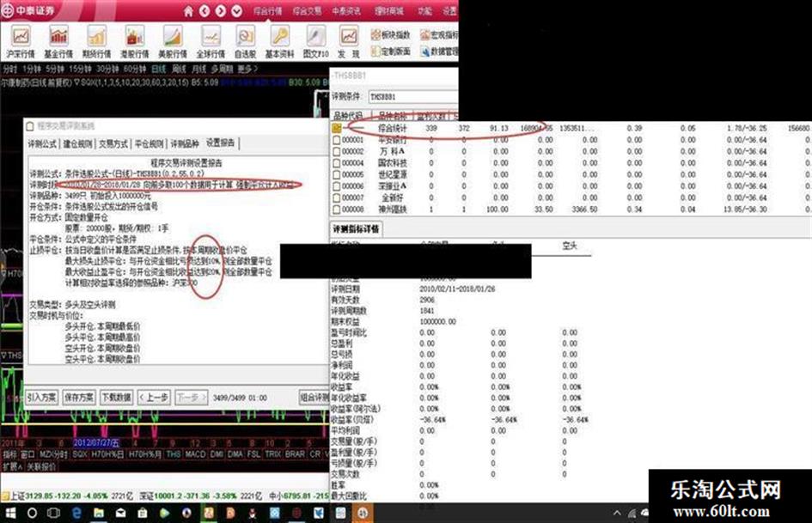
Task: Navigate forward with right arrow icon
Action: (221, 11)
